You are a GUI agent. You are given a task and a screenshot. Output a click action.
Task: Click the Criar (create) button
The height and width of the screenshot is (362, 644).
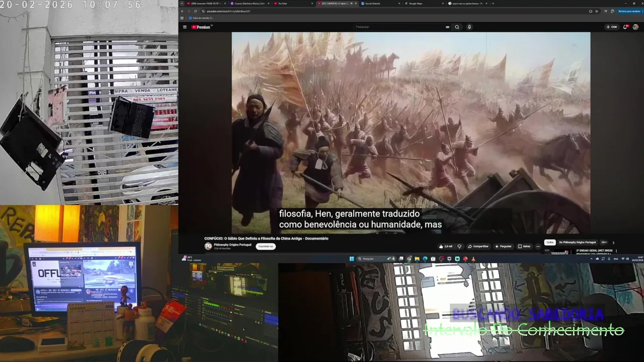(612, 27)
